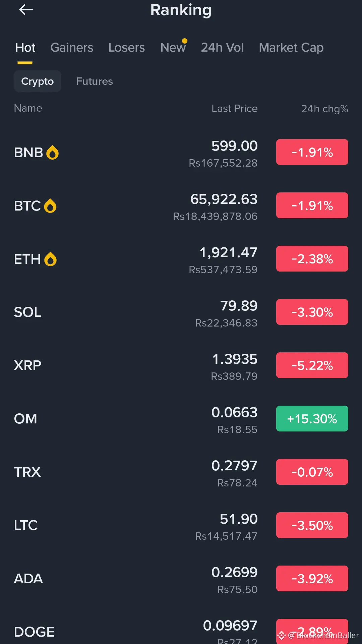Sort list by Last Price header
Image resolution: width=362 pixels, height=644 pixels.
(234, 109)
